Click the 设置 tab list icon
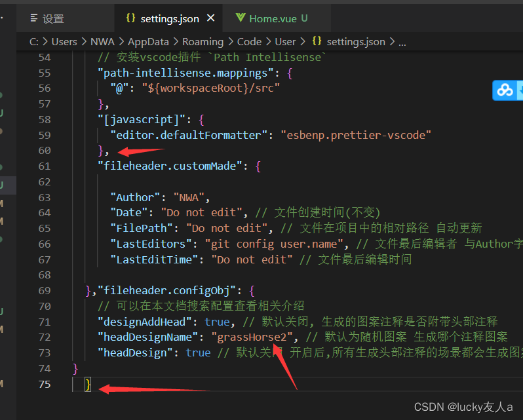Image resolution: width=523 pixels, height=420 pixels. [33, 18]
